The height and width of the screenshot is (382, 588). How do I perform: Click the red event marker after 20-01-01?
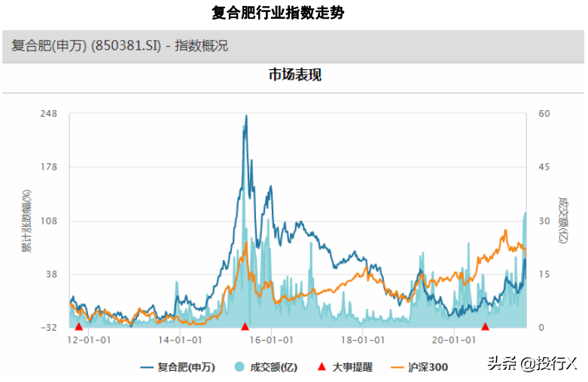[486, 326]
